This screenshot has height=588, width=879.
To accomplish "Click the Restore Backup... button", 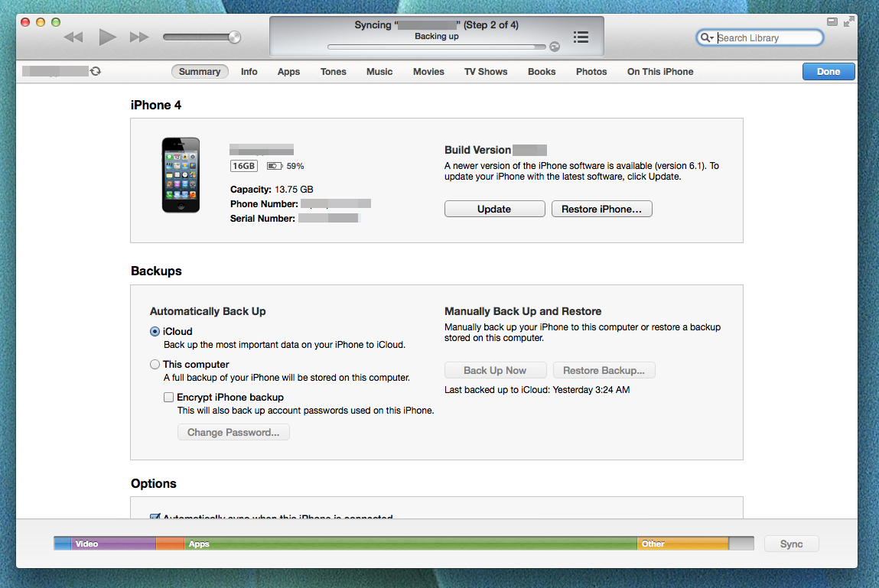I will pyautogui.click(x=604, y=371).
